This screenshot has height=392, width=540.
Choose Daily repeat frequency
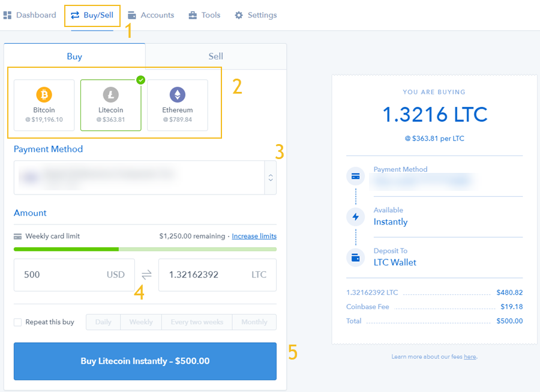pyautogui.click(x=103, y=322)
